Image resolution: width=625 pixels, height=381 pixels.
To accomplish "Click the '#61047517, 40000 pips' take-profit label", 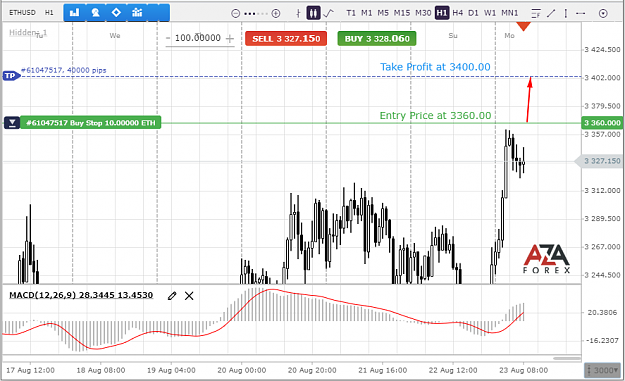I will (x=64, y=70).
